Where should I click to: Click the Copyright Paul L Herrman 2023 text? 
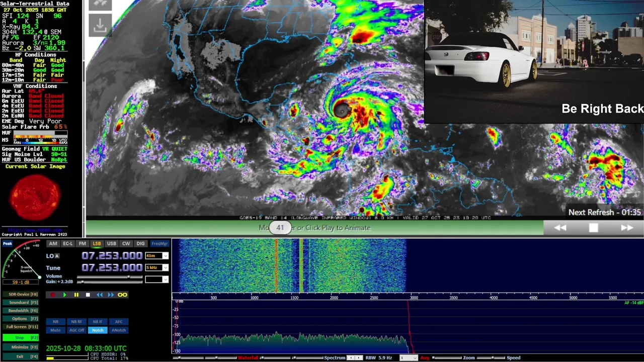point(34,234)
